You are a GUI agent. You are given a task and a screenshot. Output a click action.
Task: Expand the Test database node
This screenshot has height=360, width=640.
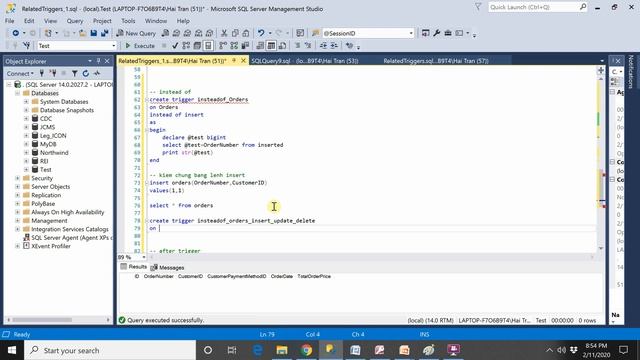[x=26, y=169]
